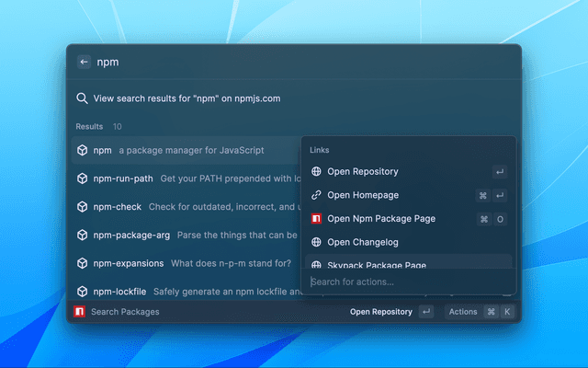Open npmjs.com search results for npm
The image size is (588, 368).
[187, 98]
